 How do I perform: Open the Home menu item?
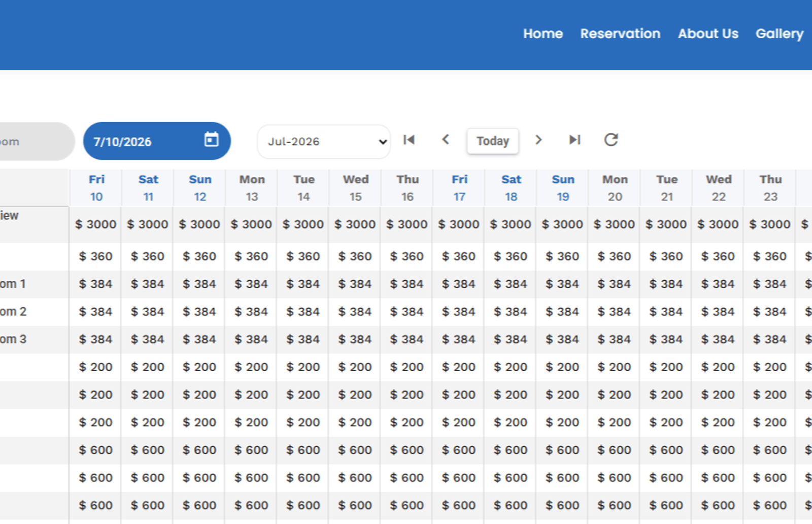point(543,34)
